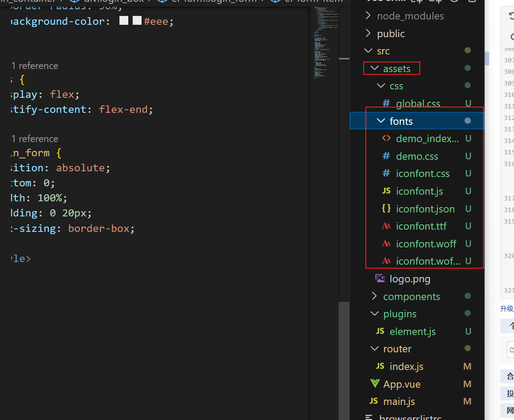Select the node_modules folder label

point(410,16)
